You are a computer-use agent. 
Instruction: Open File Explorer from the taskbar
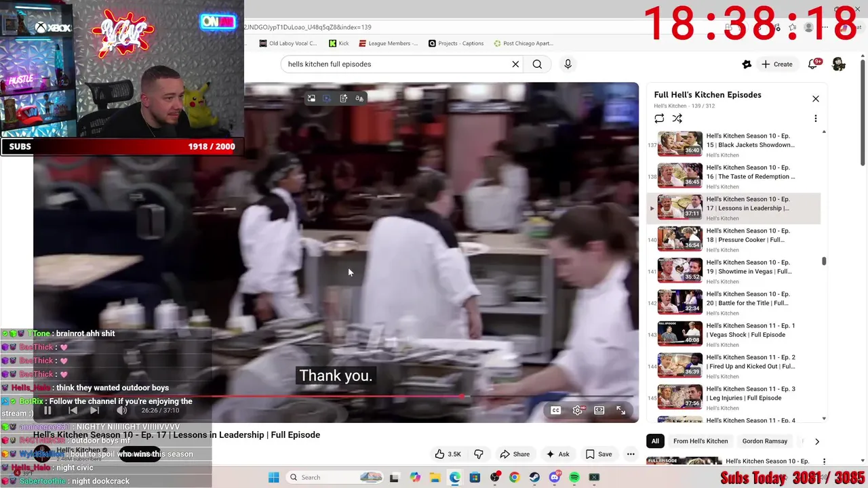click(x=435, y=477)
